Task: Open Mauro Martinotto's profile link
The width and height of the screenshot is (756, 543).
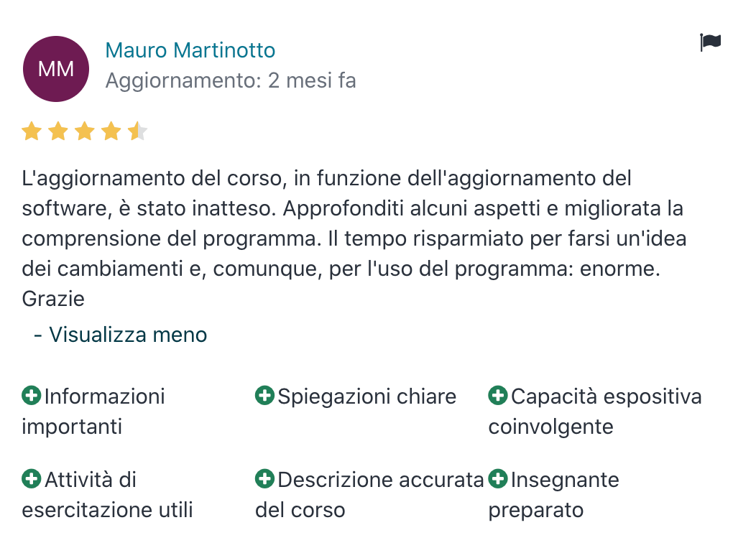Action: [x=190, y=50]
